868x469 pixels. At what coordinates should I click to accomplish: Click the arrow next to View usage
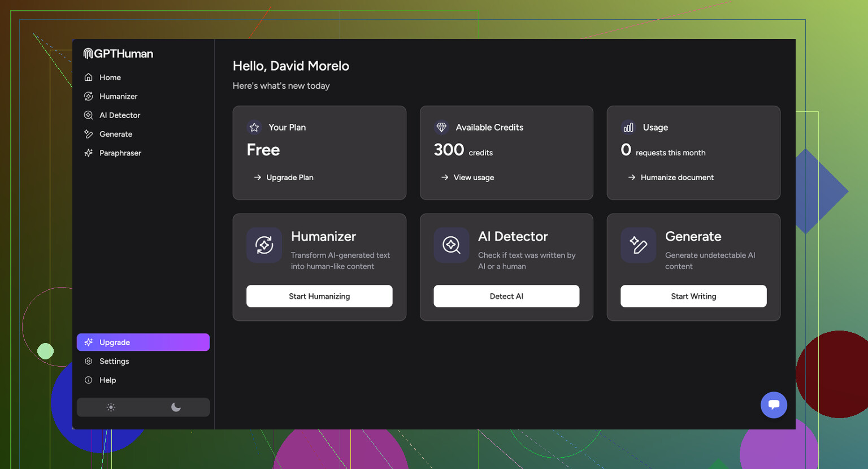coord(445,177)
